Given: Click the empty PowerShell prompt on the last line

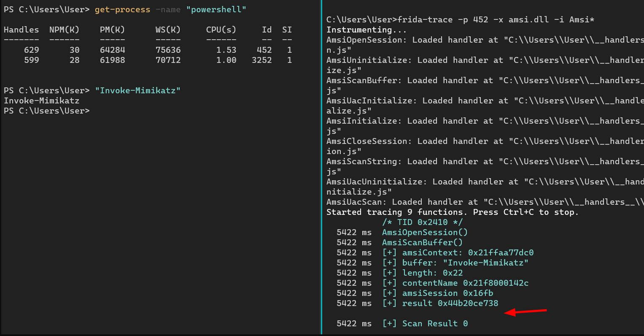Looking at the screenshot, I should click(46, 111).
